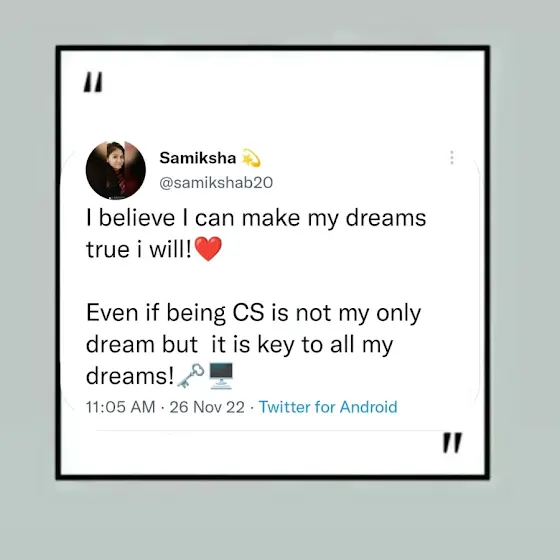The width and height of the screenshot is (560, 560).
Task: Click the Samiksha display name
Action: pos(198,158)
